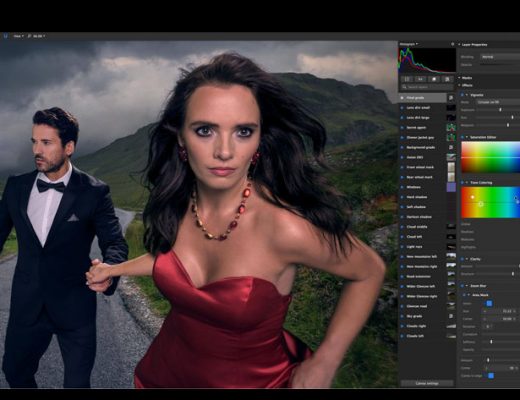
Task: Select the Final grade layer
Action: point(423,98)
